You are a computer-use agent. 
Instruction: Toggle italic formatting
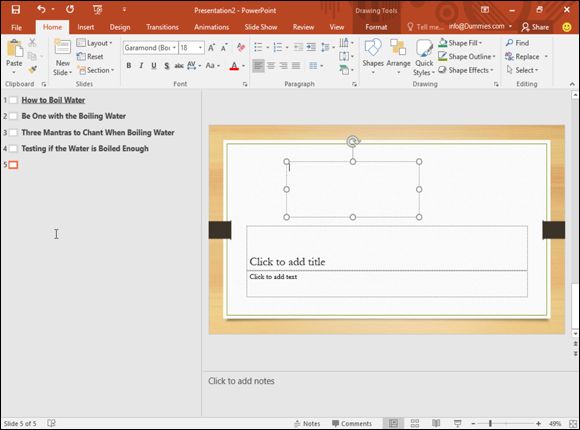pyautogui.click(x=141, y=66)
